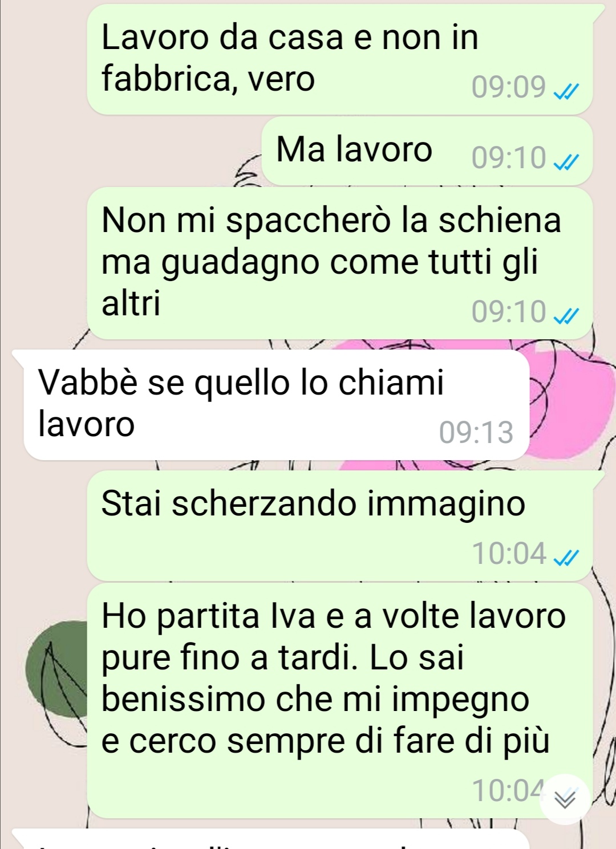
Task: Click read ticks on "Stai scherzando immagino" message
Action: click(x=566, y=557)
